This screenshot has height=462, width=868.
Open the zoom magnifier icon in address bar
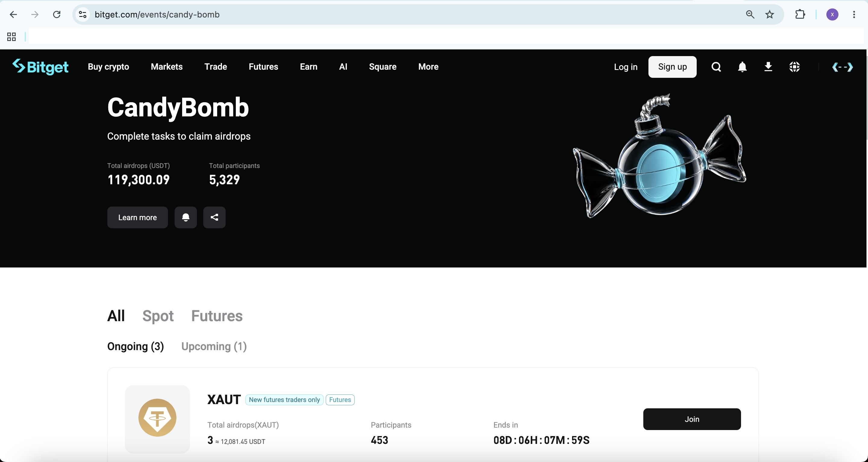(x=750, y=14)
